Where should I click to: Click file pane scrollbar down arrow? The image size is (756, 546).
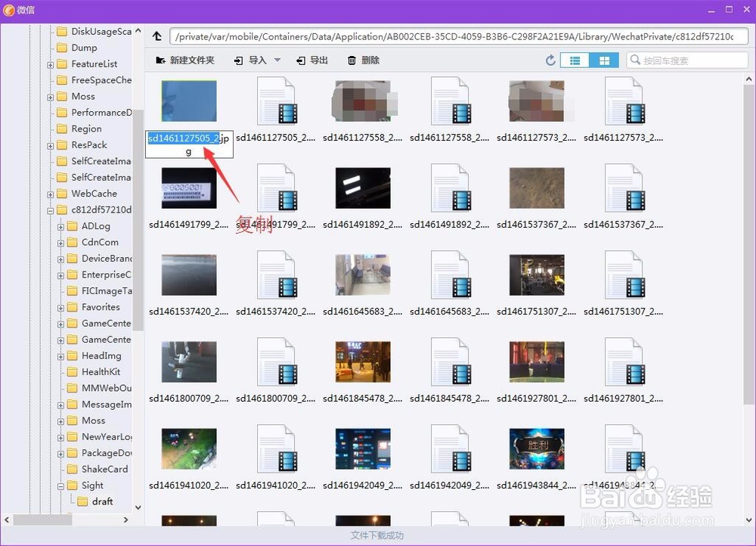(x=748, y=520)
